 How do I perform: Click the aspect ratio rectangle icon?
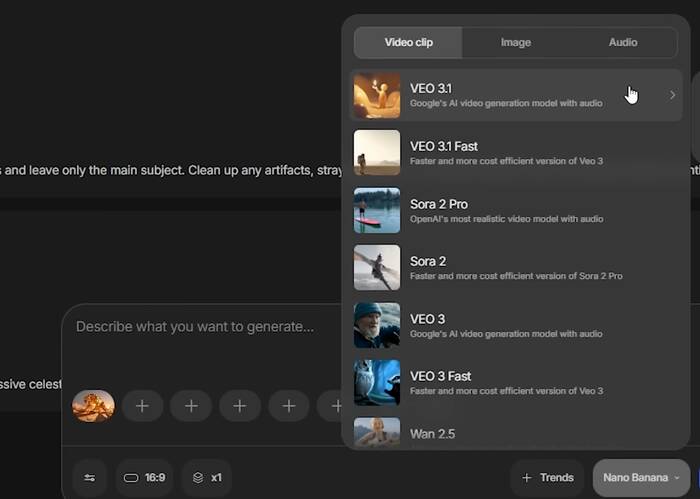[x=131, y=478]
